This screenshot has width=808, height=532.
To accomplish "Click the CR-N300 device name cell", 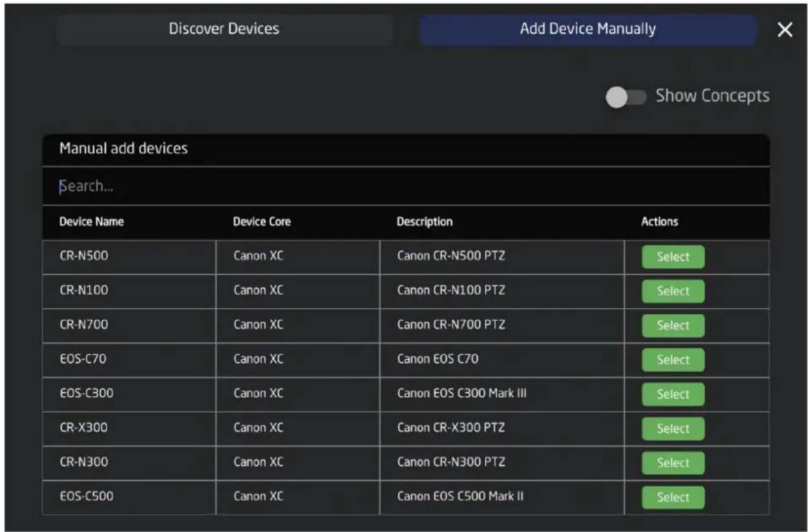I will tap(130, 463).
